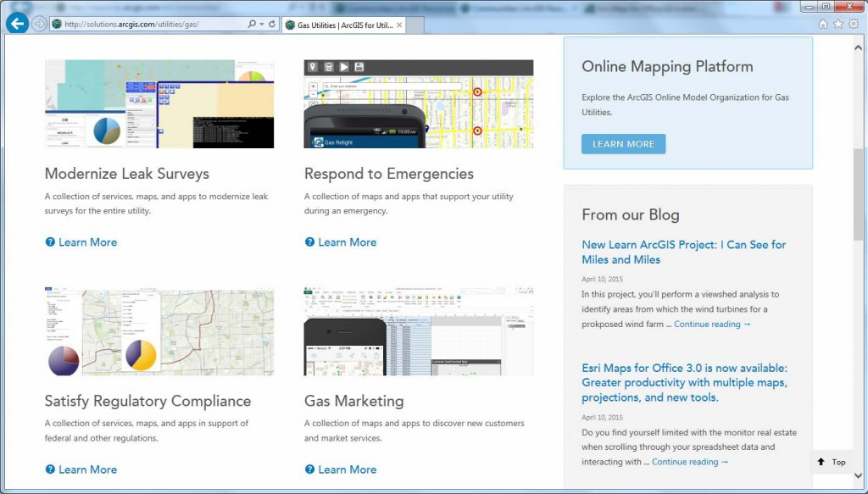Open blog post 'I Can See for Miles and Miles'
This screenshot has width=868, height=494.
click(684, 253)
